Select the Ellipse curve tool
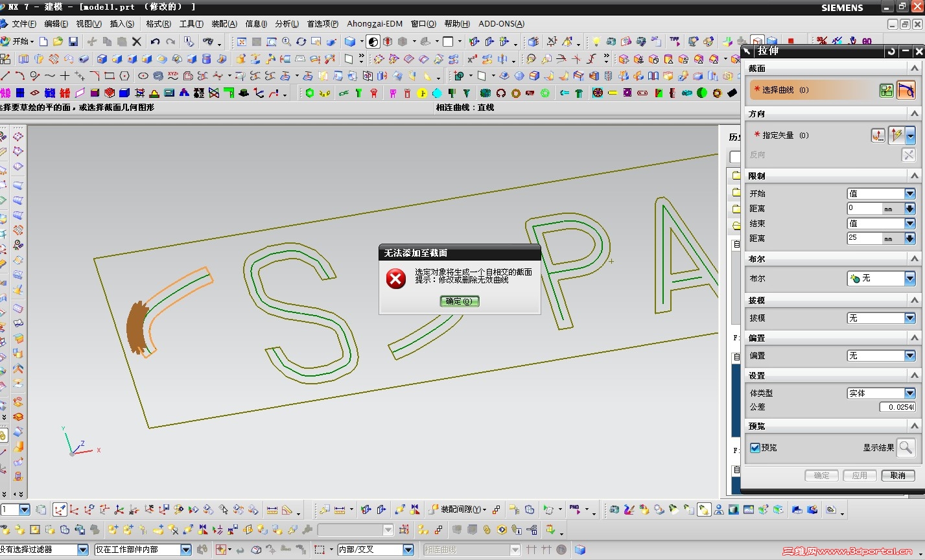925x560 pixels. [143, 76]
